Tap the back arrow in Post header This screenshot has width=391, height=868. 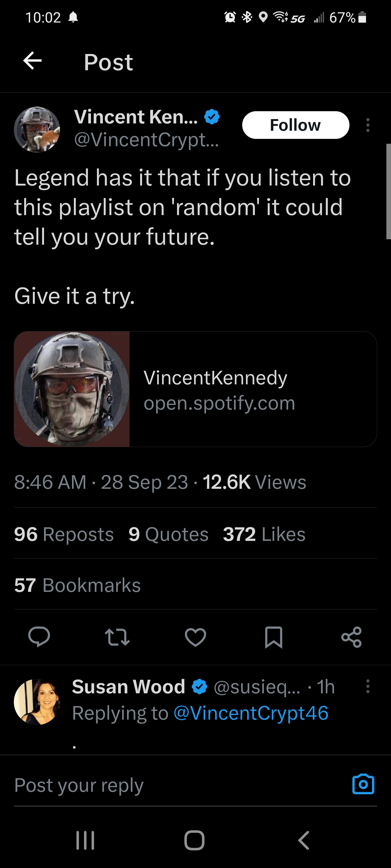pos(32,61)
